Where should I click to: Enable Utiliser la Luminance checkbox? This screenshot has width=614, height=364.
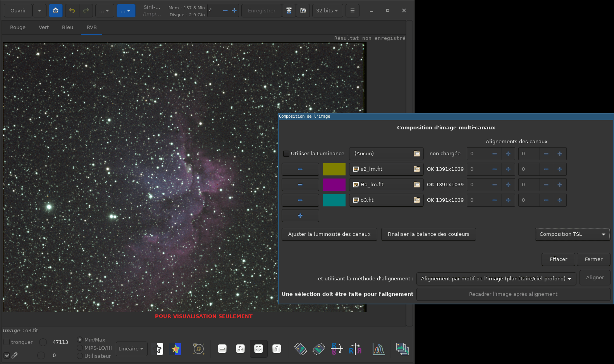click(x=286, y=154)
